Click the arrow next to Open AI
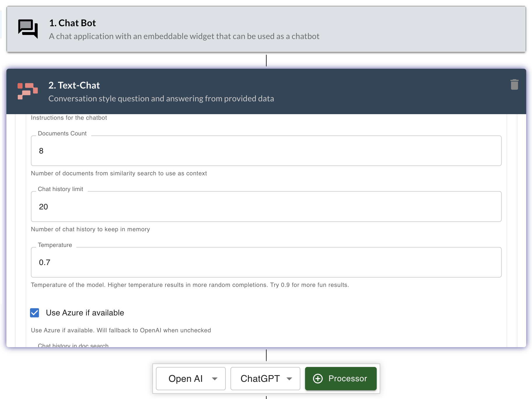Image resolution: width=532 pixels, height=399 pixels. coord(215,379)
